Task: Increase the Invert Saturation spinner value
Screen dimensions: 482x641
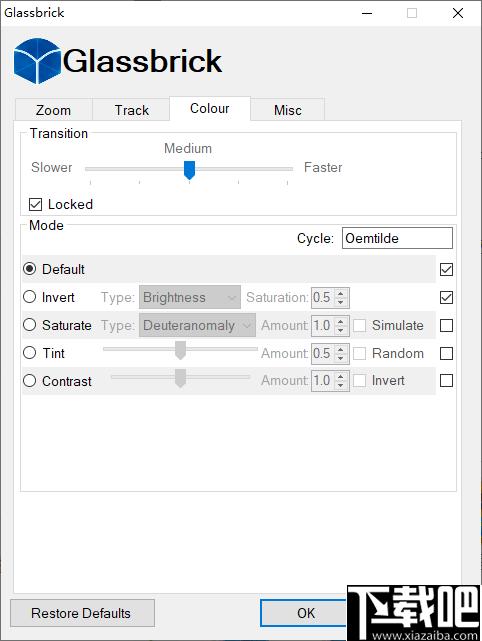Action: point(341,293)
